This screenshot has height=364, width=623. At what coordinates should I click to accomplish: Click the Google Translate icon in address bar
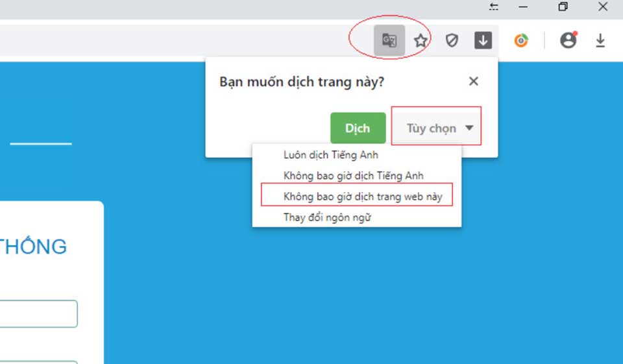point(389,40)
